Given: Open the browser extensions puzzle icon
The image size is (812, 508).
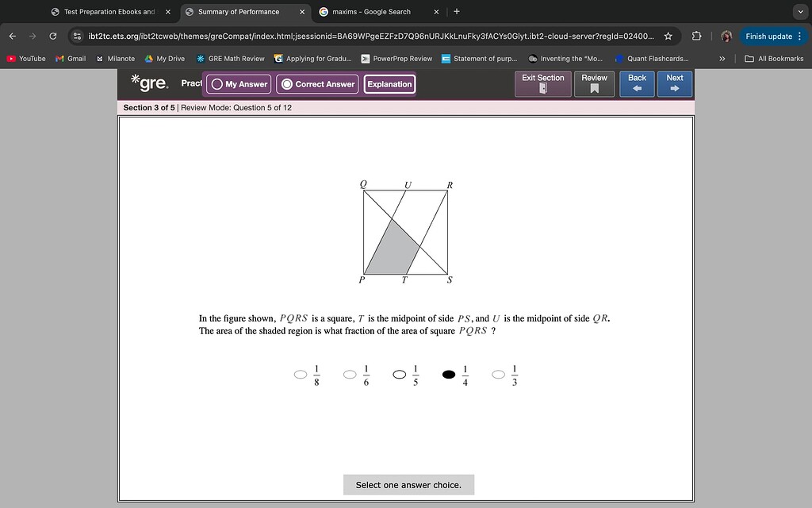Looking at the screenshot, I should (698, 36).
